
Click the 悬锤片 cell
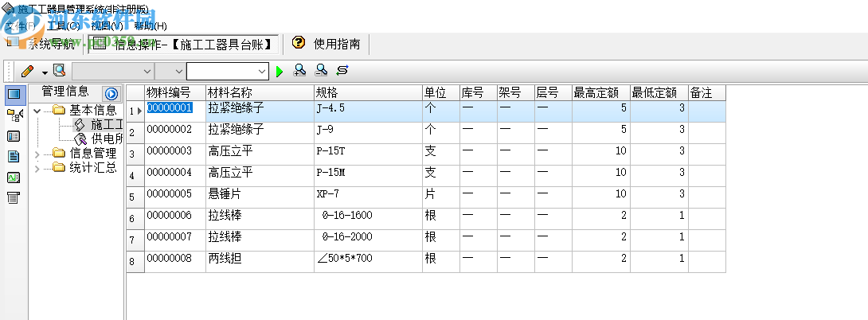coord(260,197)
